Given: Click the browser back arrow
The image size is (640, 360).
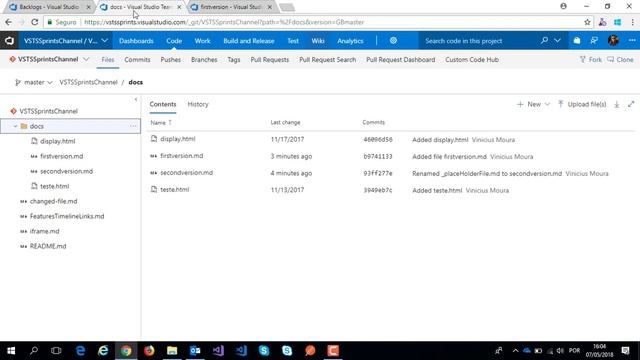Looking at the screenshot, I should point(8,22).
